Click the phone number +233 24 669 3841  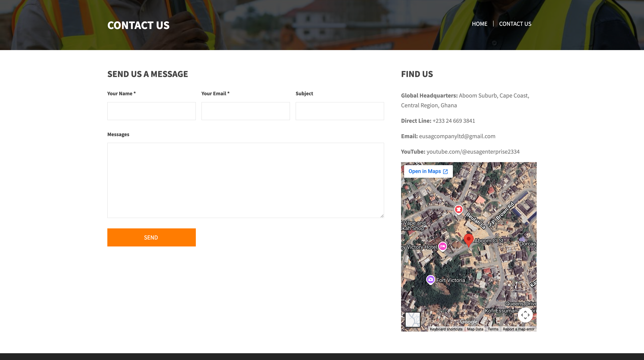click(454, 121)
